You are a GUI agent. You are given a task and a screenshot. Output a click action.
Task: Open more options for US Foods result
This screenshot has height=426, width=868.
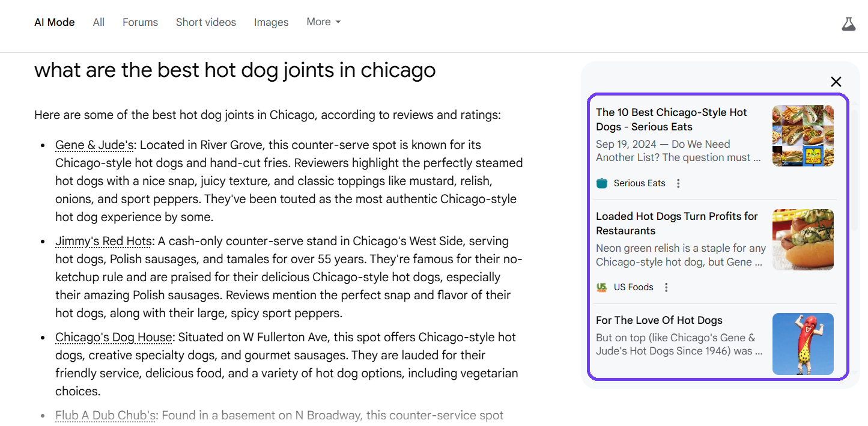click(x=666, y=287)
